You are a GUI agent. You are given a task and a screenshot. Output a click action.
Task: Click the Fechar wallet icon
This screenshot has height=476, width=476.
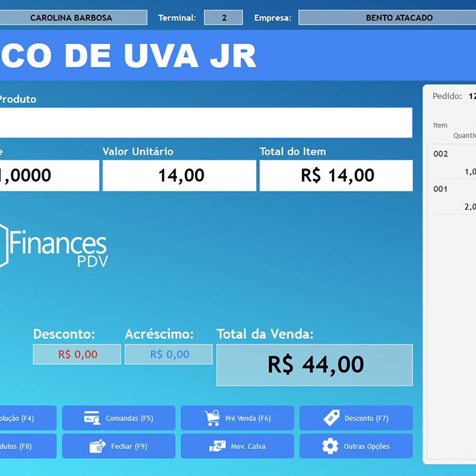(98, 446)
